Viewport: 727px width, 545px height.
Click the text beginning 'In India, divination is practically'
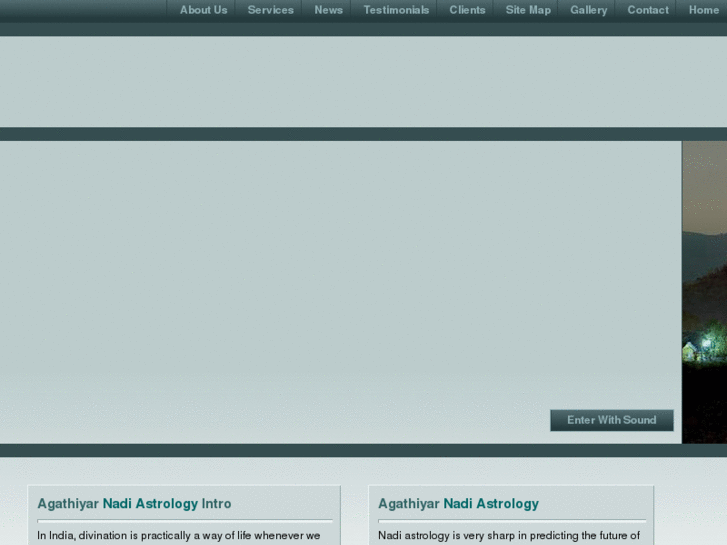pos(179,536)
